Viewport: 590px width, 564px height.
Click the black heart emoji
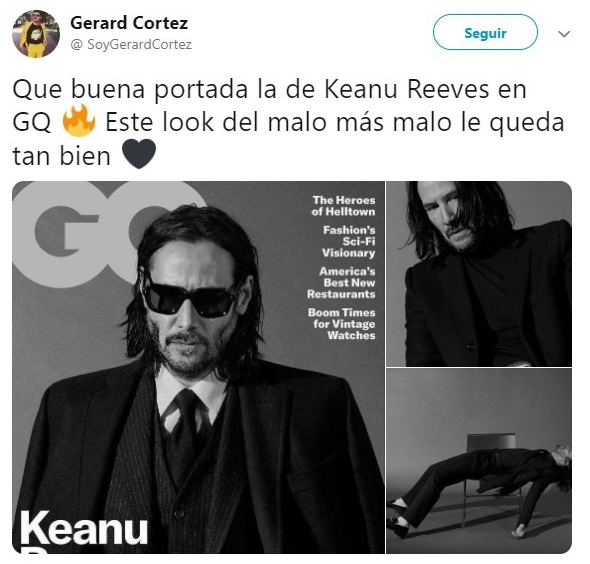pos(139,154)
